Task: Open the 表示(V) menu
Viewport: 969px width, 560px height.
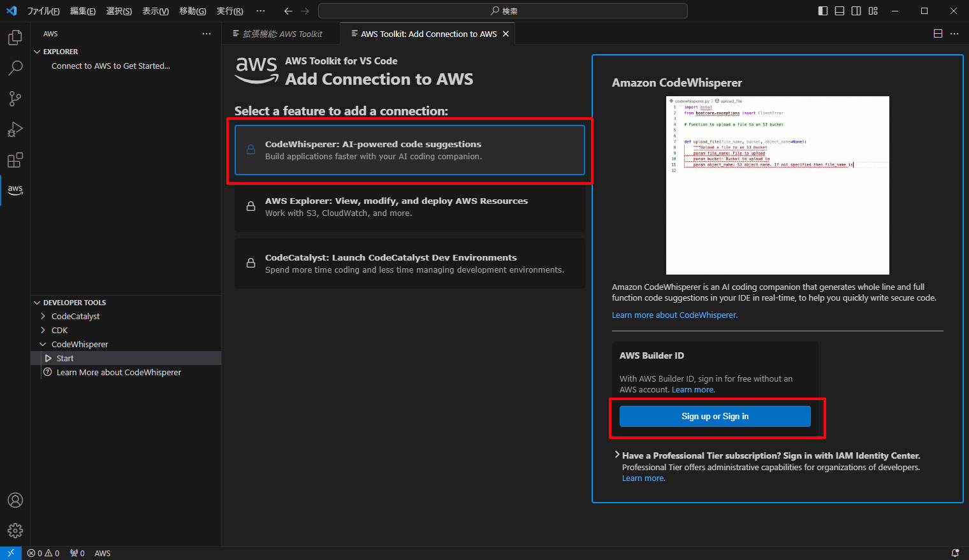Action: pyautogui.click(x=156, y=11)
